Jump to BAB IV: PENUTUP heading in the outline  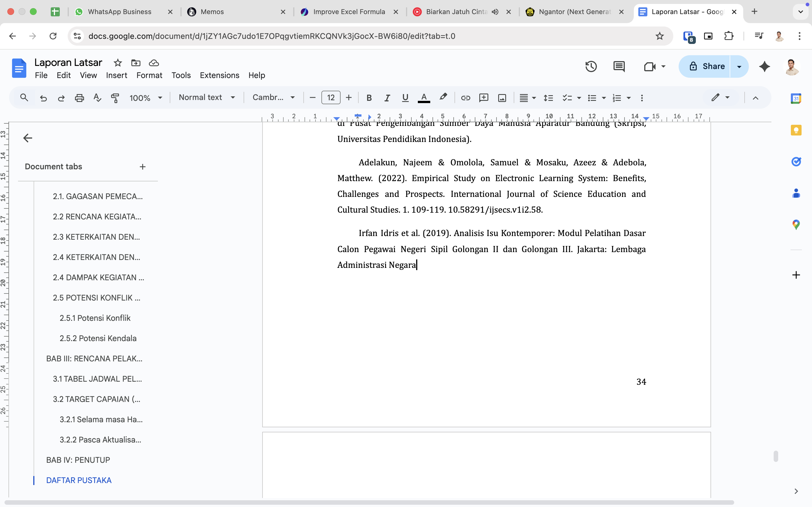(x=78, y=460)
